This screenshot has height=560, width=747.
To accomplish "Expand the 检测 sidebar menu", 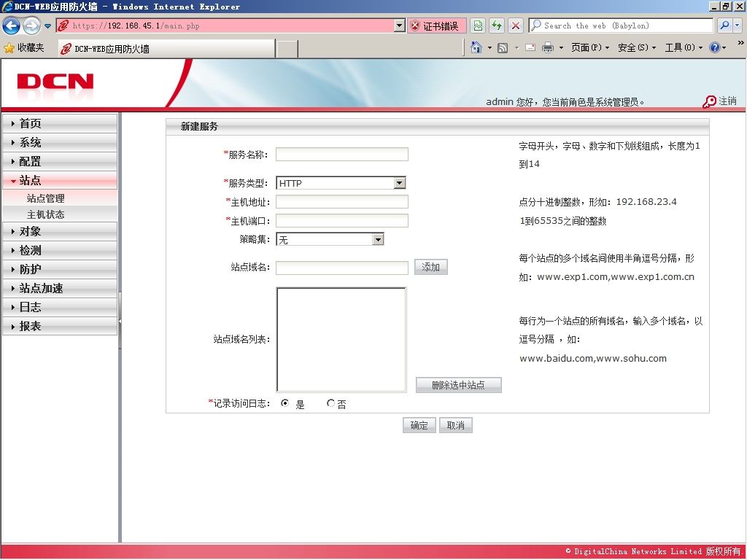I will click(60, 251).
